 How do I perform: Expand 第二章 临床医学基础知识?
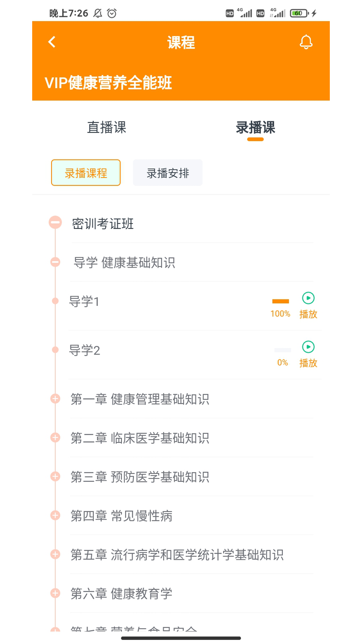(x=55, y=438)
